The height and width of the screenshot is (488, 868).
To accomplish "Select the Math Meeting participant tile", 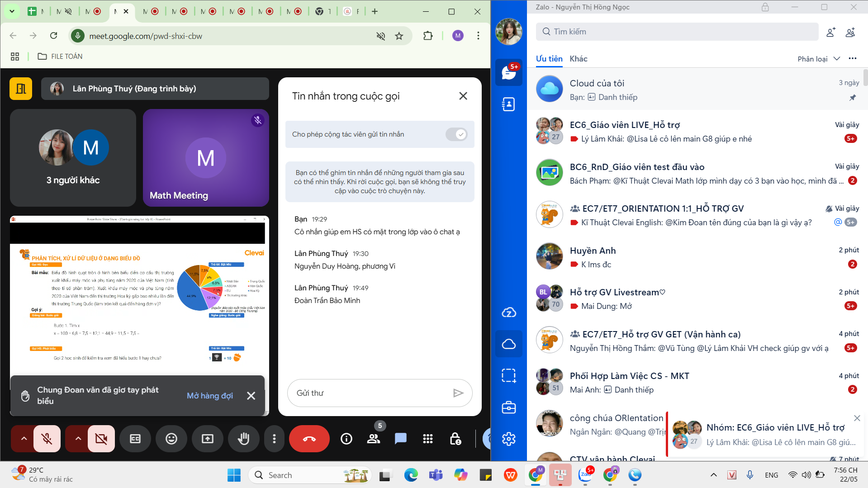I will 206,158.
